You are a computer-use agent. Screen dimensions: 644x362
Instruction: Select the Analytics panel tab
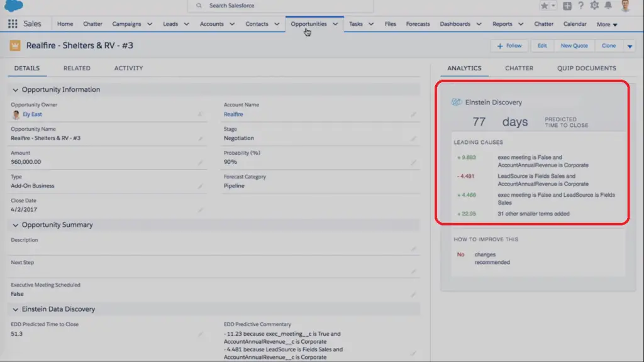click(464, 68)
